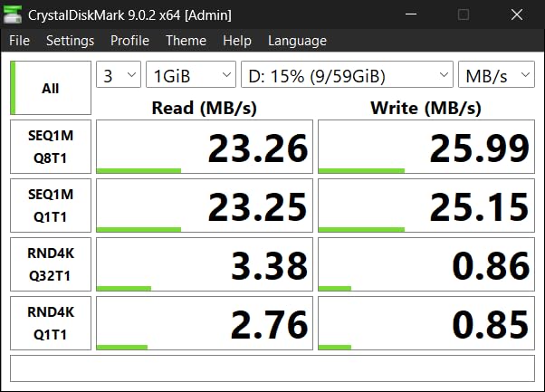545x392 pixels.
Task: Click the RND4K Q1T1 write result 0.85
Action: pos(426,323)
